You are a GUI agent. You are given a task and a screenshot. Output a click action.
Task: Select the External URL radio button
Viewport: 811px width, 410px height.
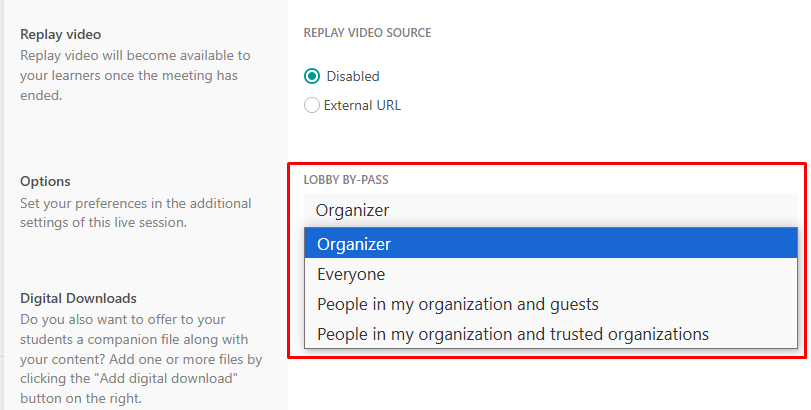click(x=311, y=105)
